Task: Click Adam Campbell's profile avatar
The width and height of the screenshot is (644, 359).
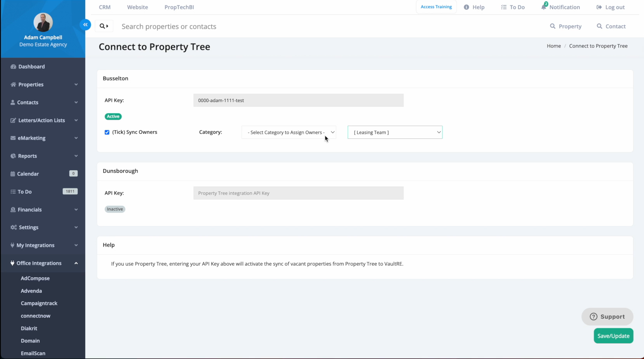Action: pyautogui.click(x=43, y=22)
